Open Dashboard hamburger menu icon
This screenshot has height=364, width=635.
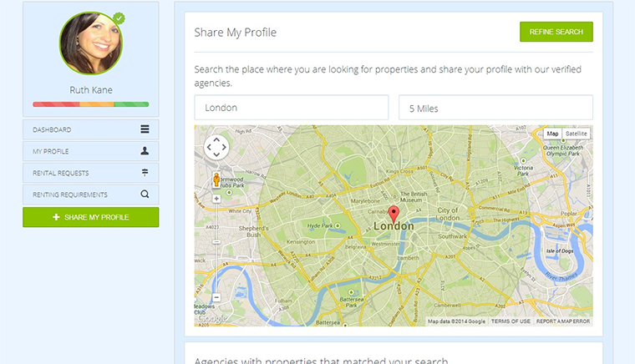coord(145,129)
